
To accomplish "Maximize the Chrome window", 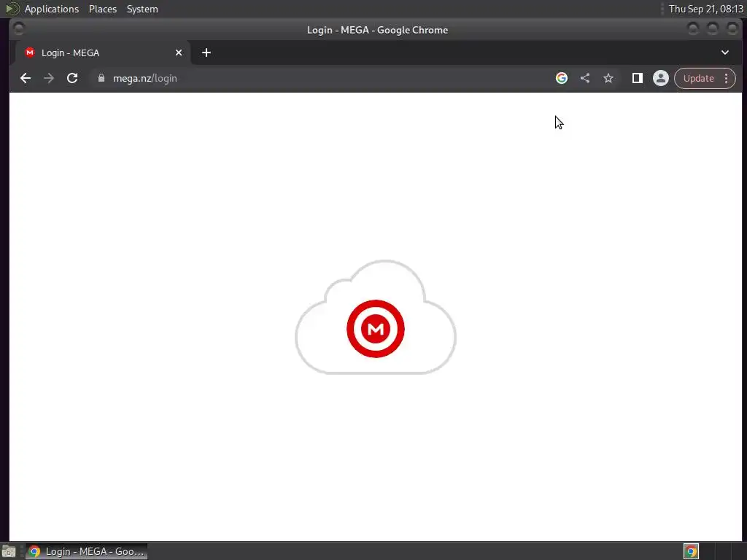I will coord(712,29).
